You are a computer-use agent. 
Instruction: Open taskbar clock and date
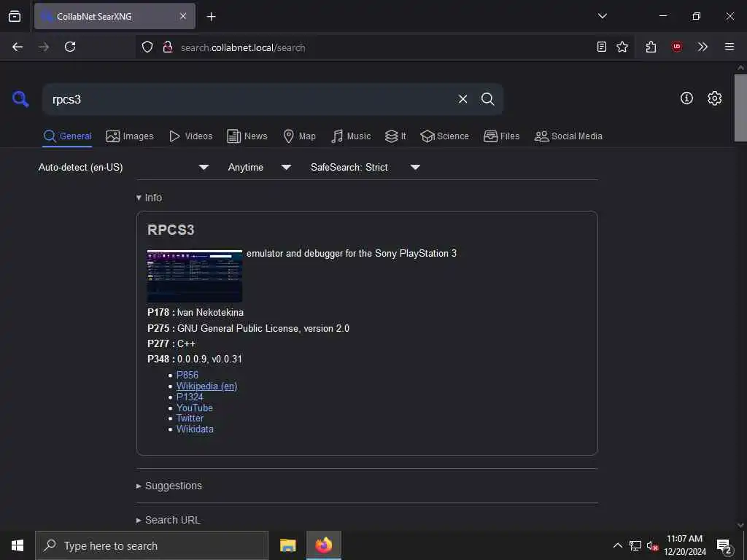click(x=684, y=545)
